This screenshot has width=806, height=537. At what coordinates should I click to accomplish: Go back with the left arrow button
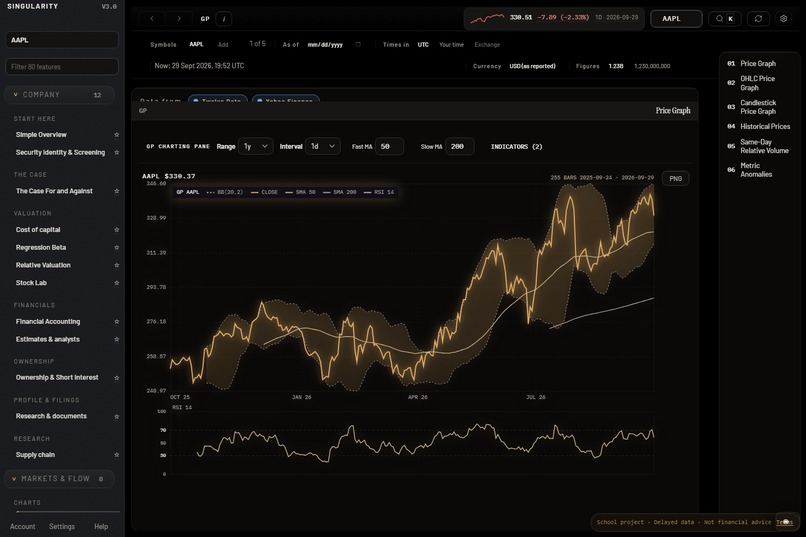[x=152, y=18]
